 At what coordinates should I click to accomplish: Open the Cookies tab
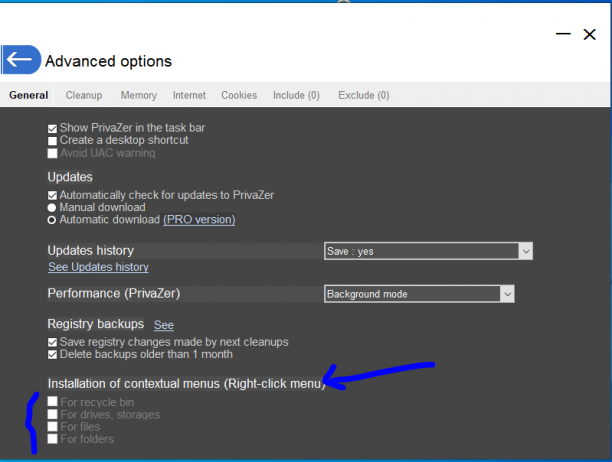tap(239, 95)
